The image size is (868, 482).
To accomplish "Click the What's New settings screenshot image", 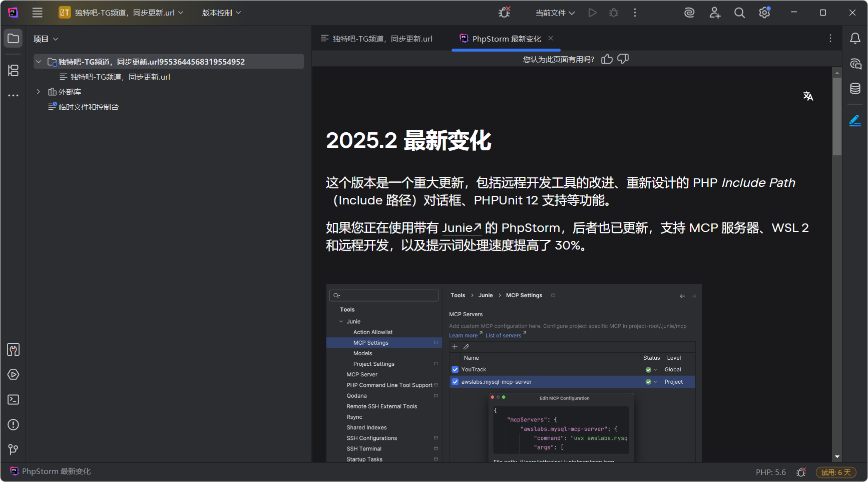I will (x=514, y=373).
